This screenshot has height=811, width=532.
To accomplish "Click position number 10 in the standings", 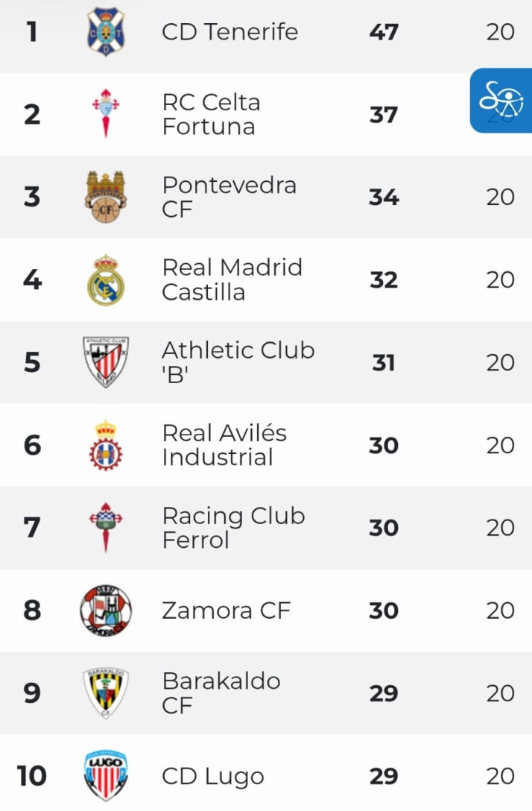I will (x=32, y=776).
